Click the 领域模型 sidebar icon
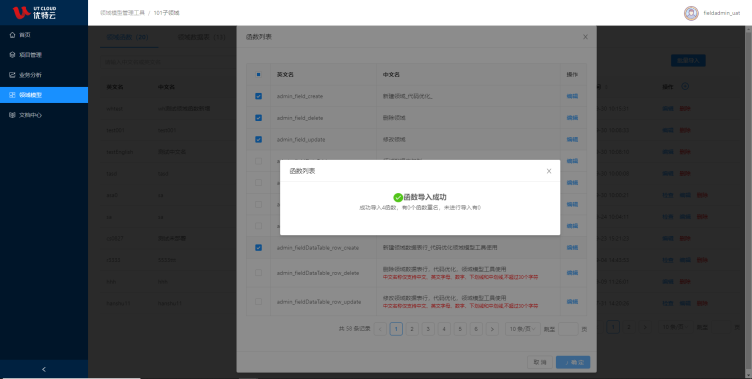 12,95
